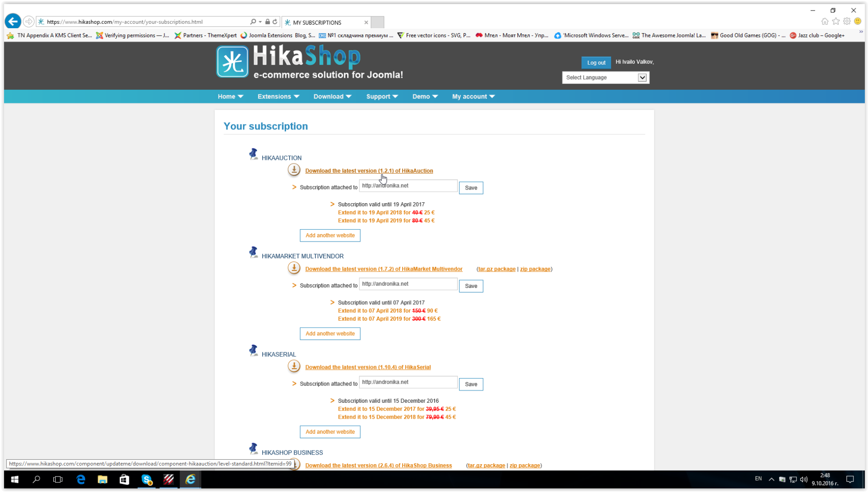
Task: Click the browser back arrow button
Action: 13,21
